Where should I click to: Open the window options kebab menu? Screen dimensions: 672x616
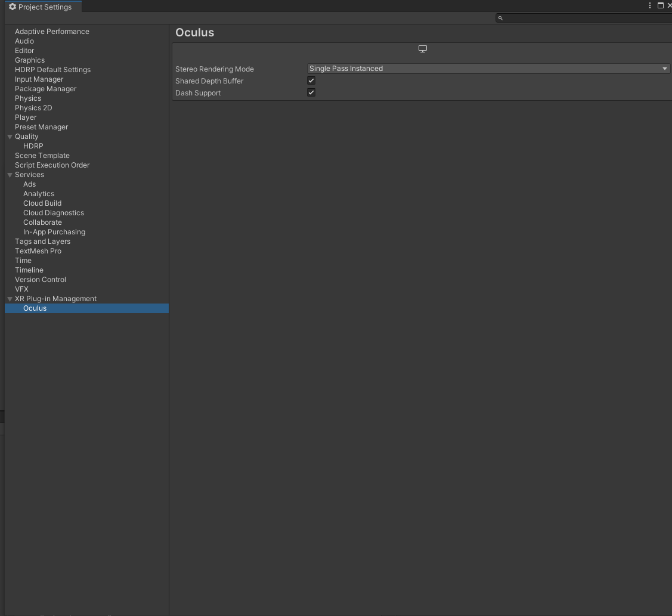[x=649, y=5]
